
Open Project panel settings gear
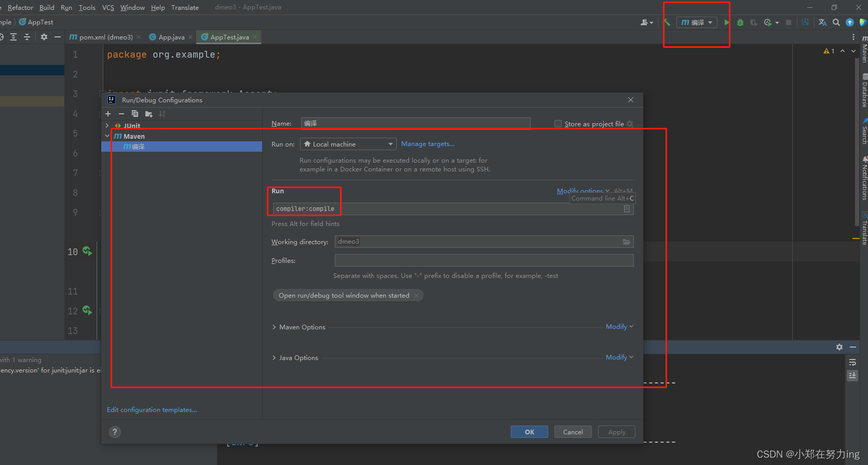44,37
